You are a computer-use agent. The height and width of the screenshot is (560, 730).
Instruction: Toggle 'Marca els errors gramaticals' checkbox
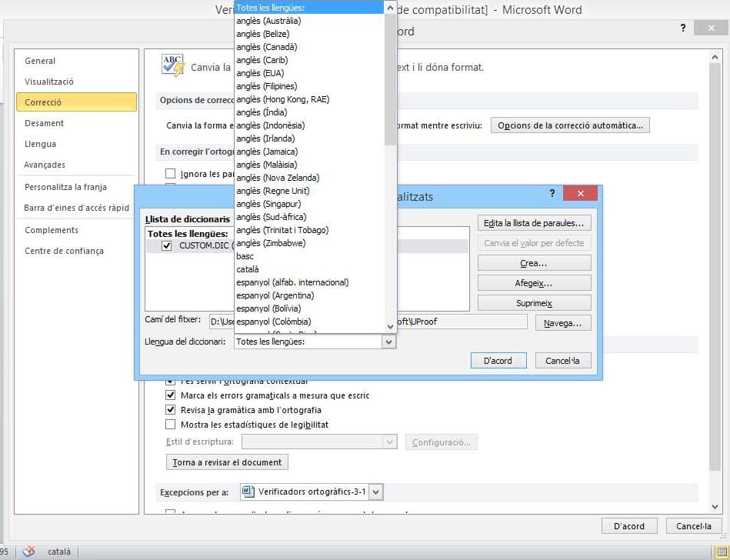pyautogui.click(x=171, y=395)
